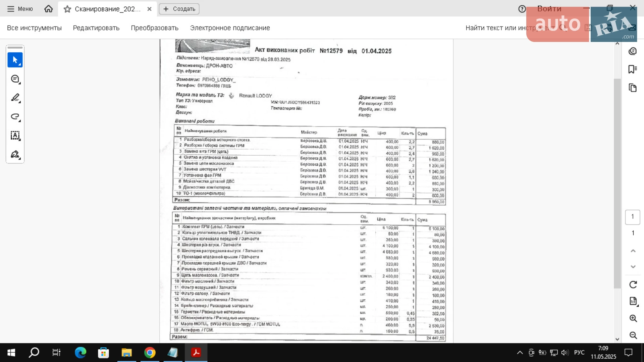Viewport: 644px width, 362px height.
Task: Open Google Chrome from taskbar
Action: (x=150, y=353)
